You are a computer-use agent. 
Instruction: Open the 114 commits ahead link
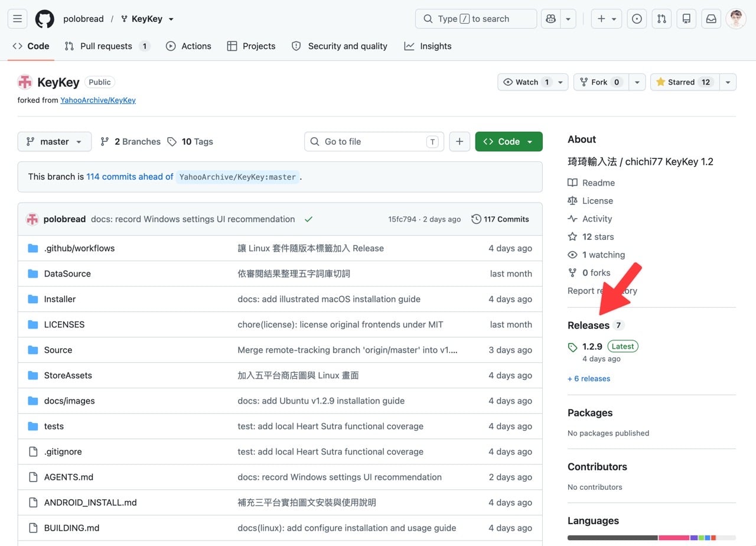(x=130, y=177)
